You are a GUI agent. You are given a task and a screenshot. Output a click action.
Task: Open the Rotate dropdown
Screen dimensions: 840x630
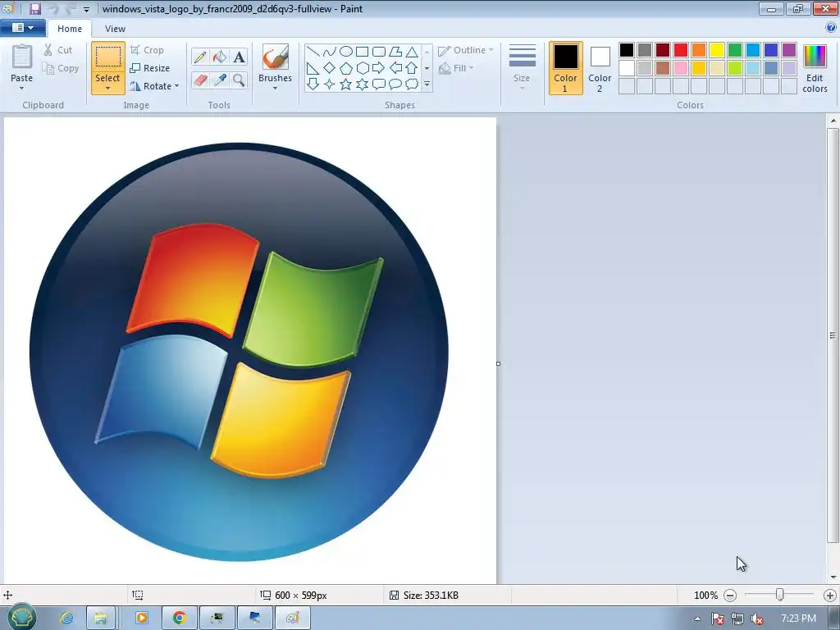click(154, 86)
